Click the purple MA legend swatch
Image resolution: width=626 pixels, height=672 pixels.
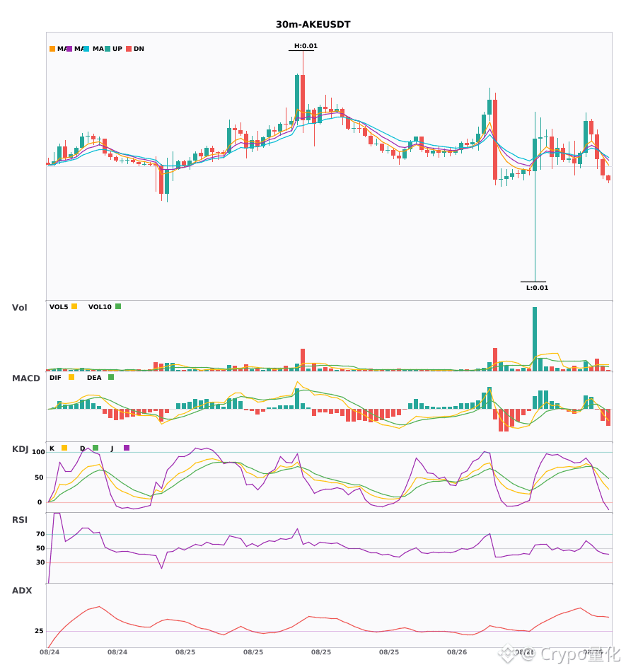[69, 49]
